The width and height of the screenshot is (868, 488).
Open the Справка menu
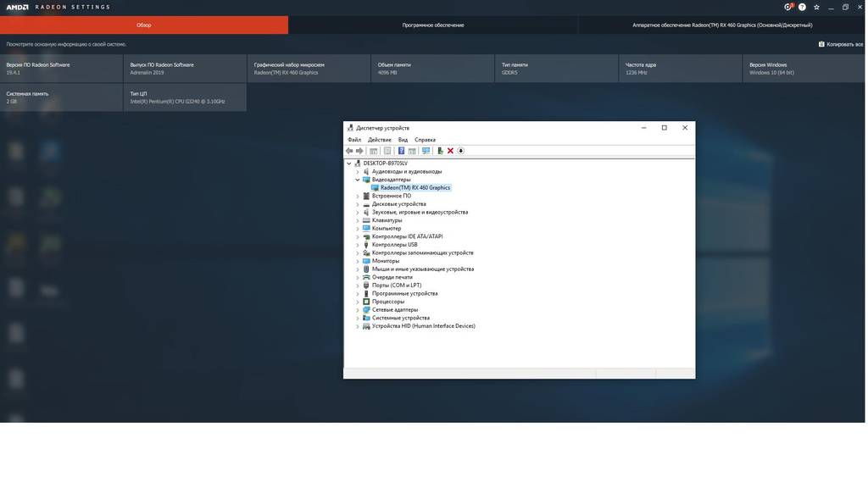point(426,140)
